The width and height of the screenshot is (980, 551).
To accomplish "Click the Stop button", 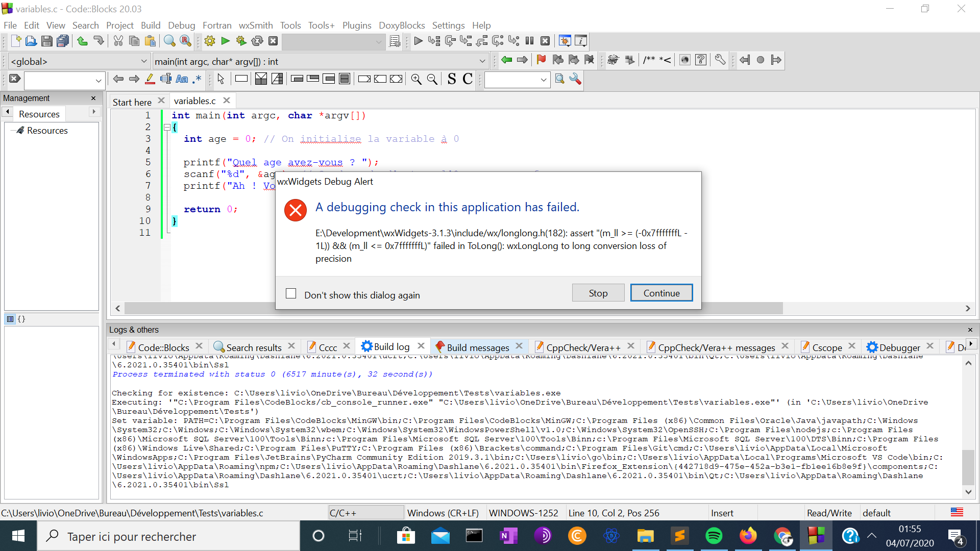I will (598, 293).
